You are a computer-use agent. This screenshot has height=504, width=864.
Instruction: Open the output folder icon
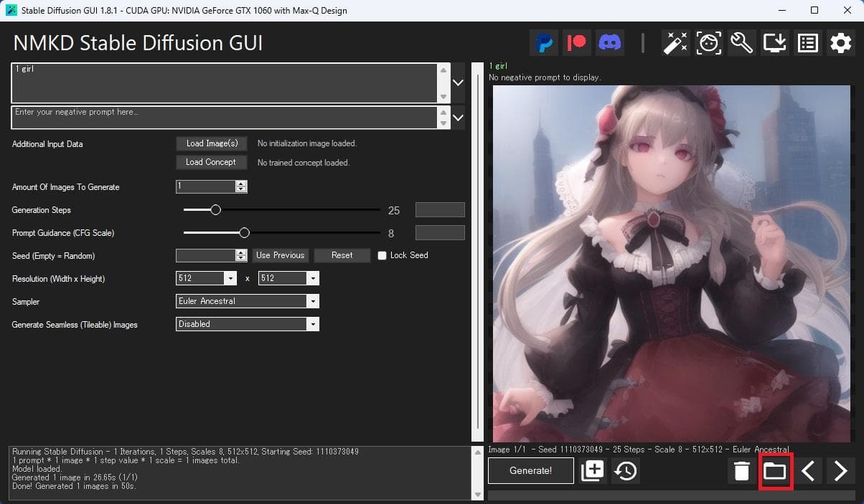pos(775,471)
